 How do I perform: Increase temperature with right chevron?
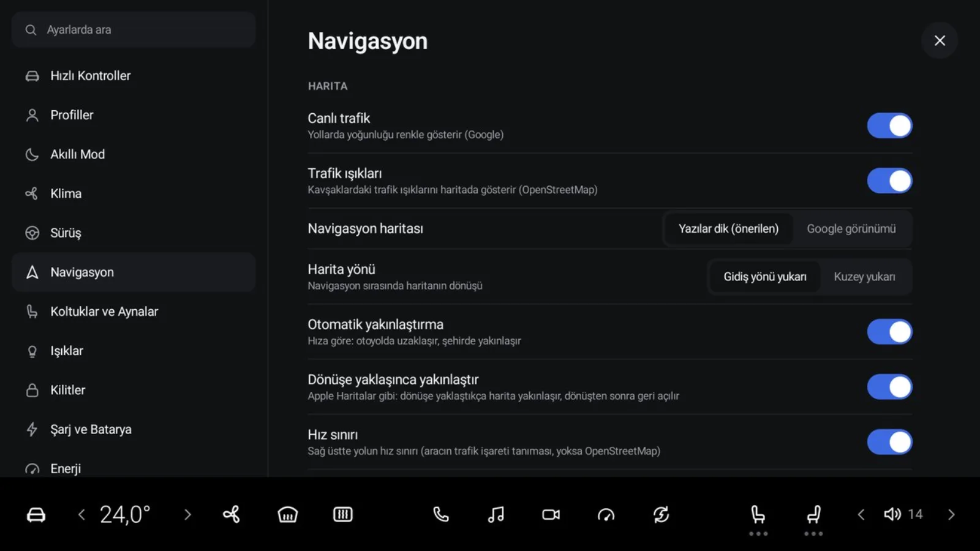click(187, 514)
